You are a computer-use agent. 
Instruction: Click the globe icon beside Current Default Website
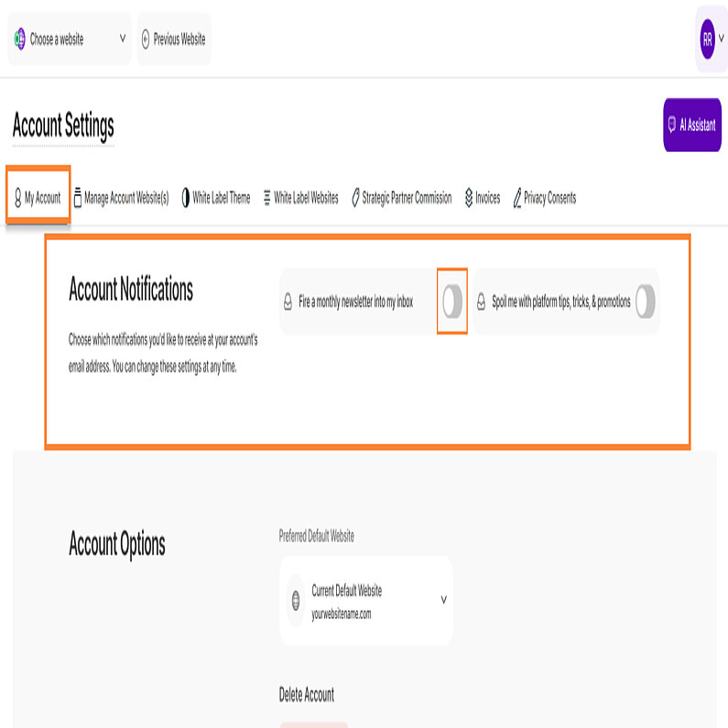pyautogui.click(x=296, y=602)
